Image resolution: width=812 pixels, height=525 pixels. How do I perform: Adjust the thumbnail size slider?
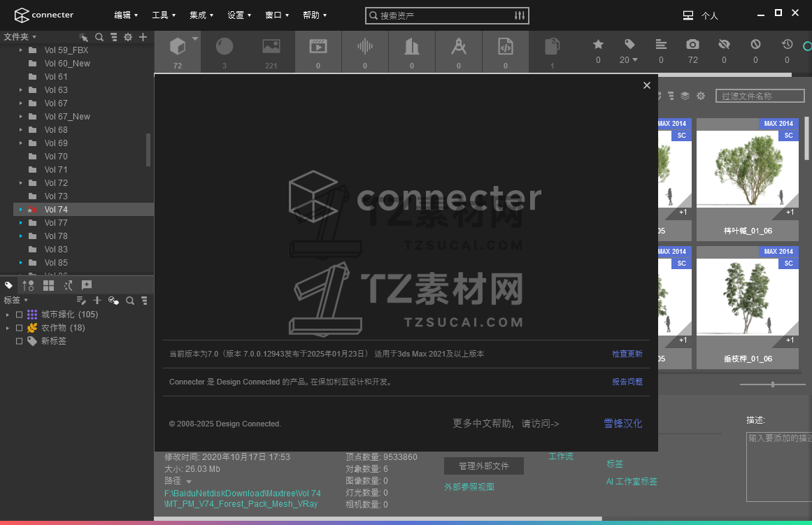click(772, 384)
